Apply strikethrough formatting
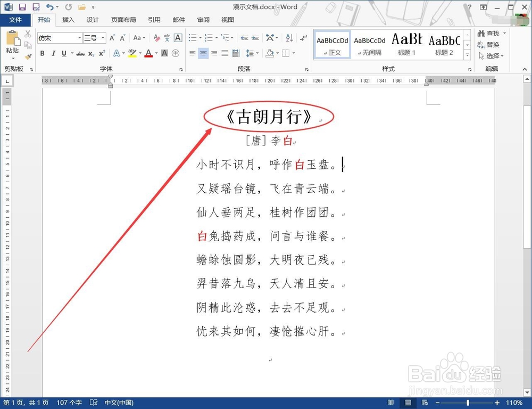Screen dimensions: 532x409 tap(81, 53)
